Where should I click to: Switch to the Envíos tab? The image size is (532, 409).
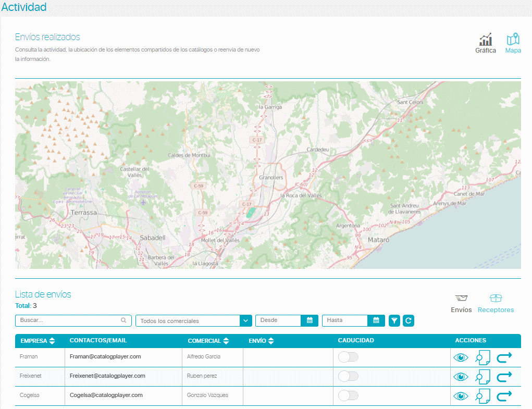[x=461, y=304]
